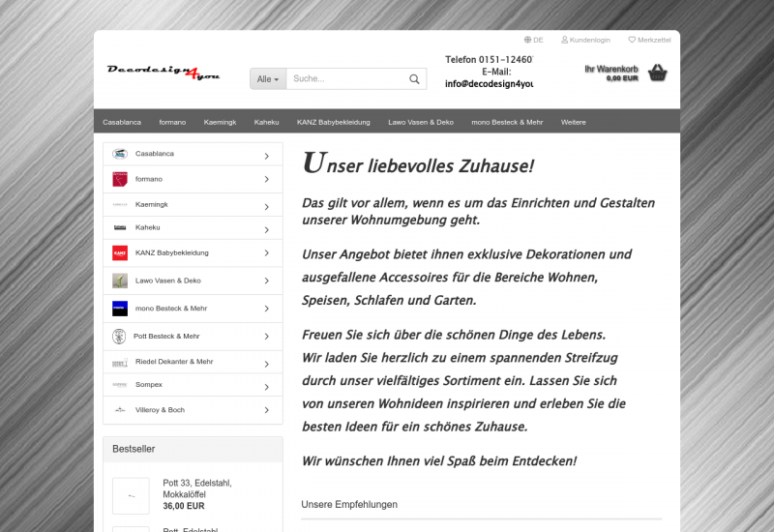Click the Decodesign4you logo
Image resolution: width=774 pixels, height=532 pixels.
click(x=164, y=73)
